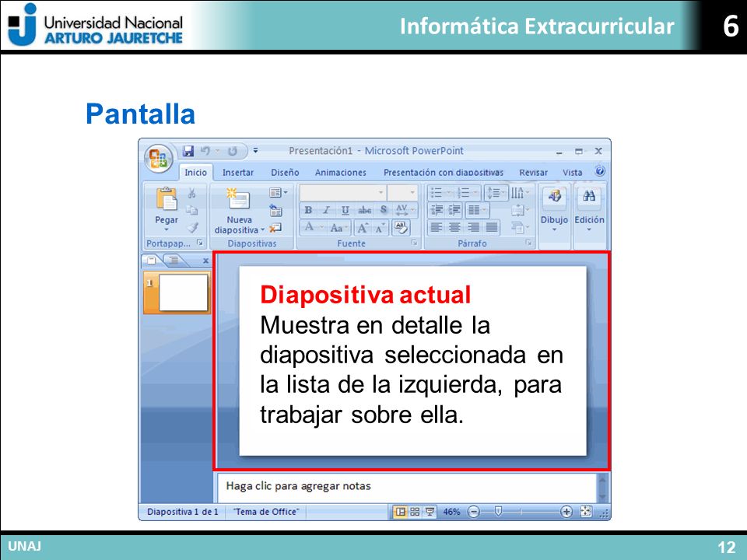Center text alignment
This screenshot has width=747, height=560.
tap(455, 228)
